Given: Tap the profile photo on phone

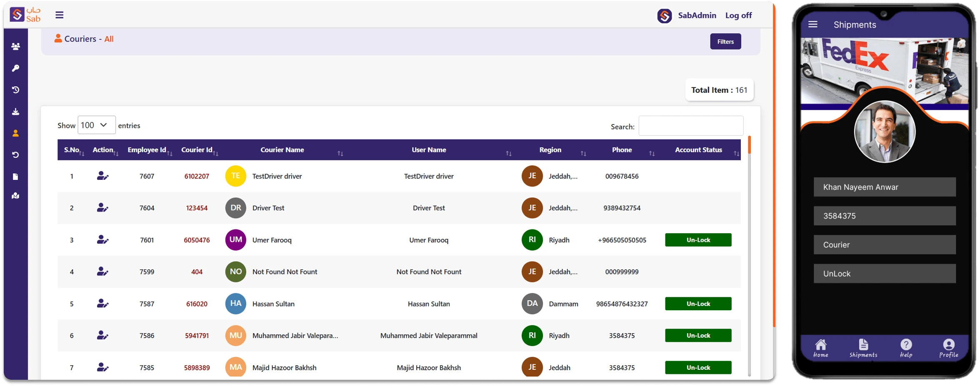Looking at the screenshot, I should coord(884,132).
